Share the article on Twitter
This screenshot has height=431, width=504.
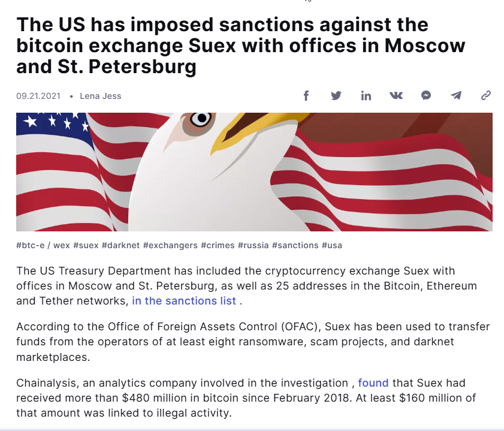coord(336,96)
